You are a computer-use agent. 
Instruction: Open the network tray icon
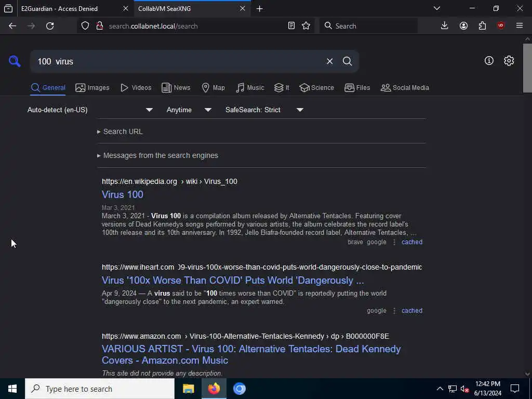(453, 389)
